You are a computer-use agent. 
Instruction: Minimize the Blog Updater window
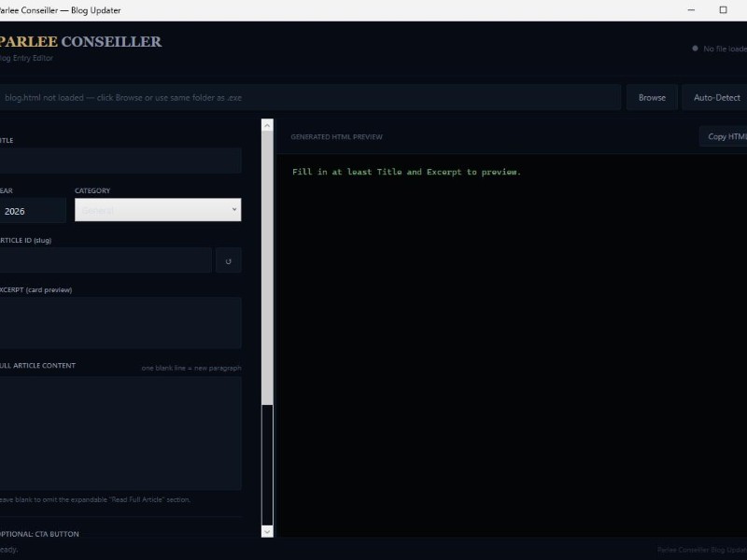(x=691, y=10)
